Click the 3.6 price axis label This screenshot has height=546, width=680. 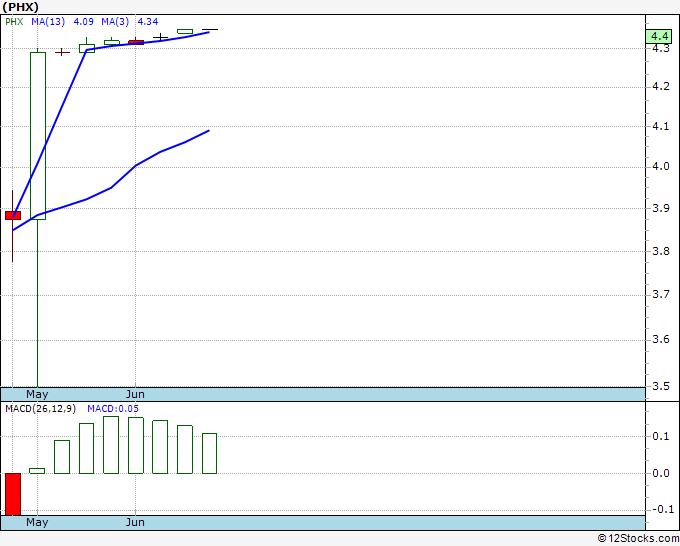click(661, 339)
